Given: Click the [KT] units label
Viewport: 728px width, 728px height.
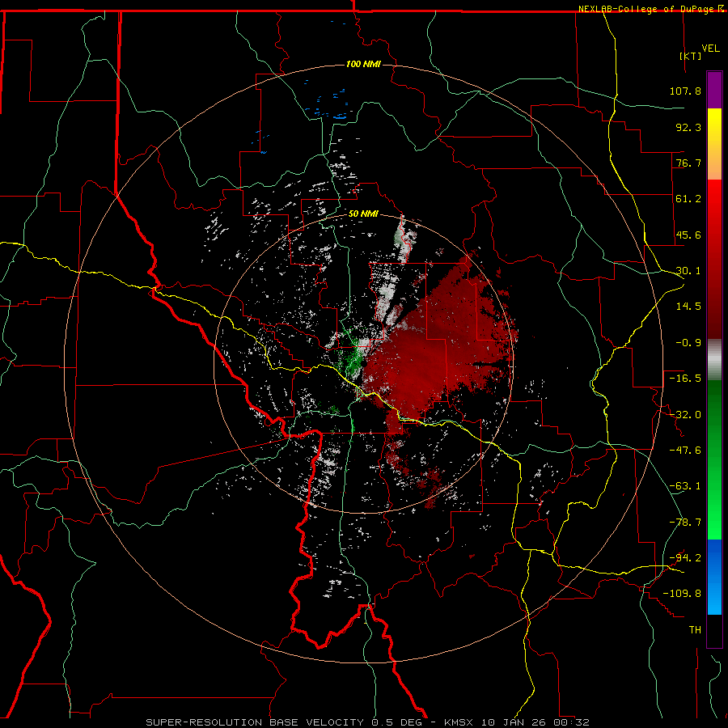Looking at the screenshot, I should (691, 56).
